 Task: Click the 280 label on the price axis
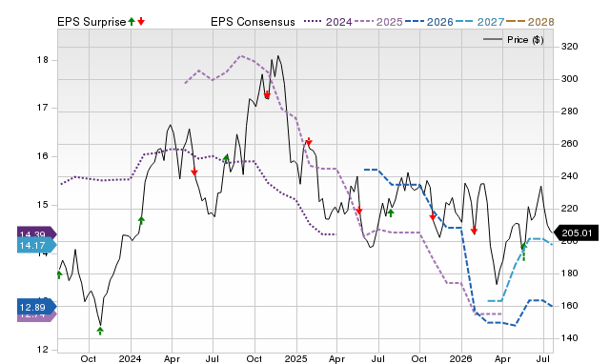coord(570,111)
